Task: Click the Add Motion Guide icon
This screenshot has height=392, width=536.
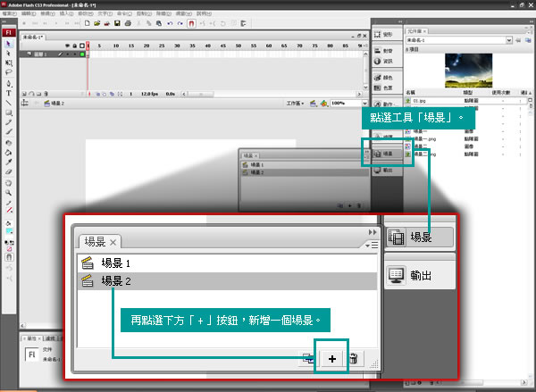Action: point(31,94)
